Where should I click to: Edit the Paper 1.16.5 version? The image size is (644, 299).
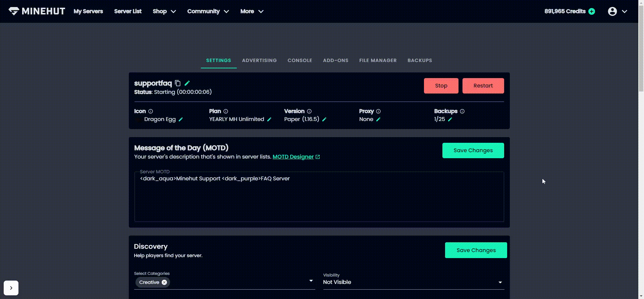(324, 119)
